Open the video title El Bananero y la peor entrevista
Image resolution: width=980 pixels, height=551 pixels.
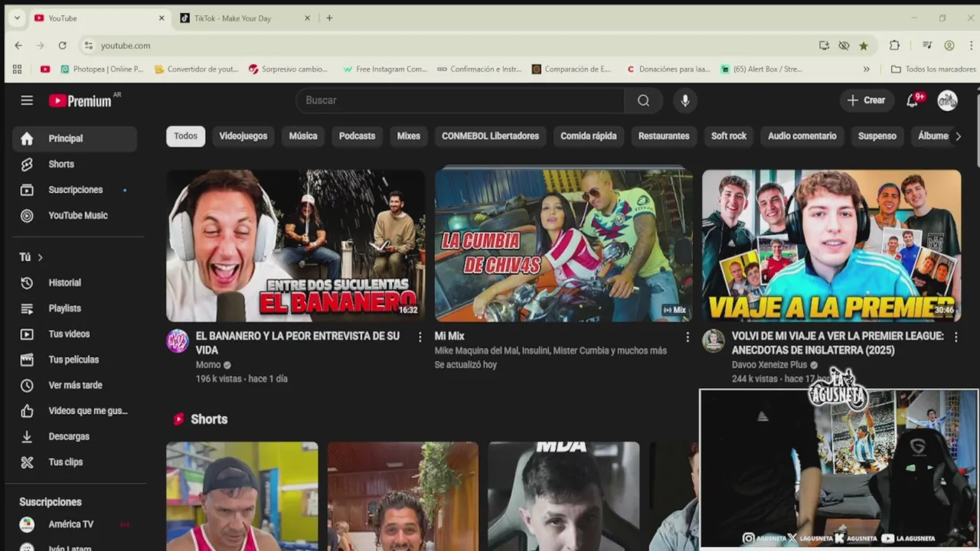[x=298, y=343]
